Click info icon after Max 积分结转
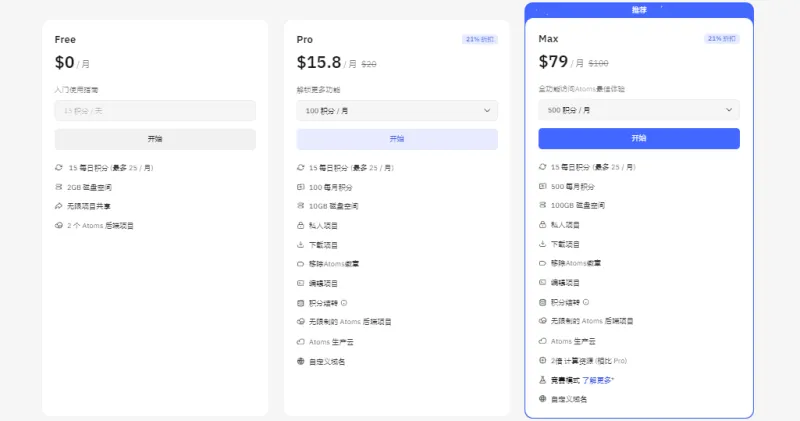Image resolution: width=800 pixels, height=421 pixels. tap(586, 302)
